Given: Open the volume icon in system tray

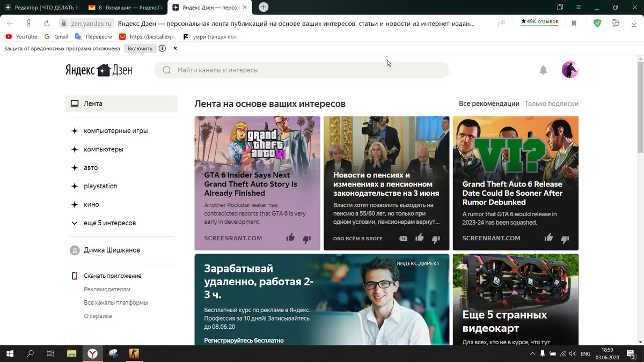Looking at the screenshot, I should coord(573,353).
